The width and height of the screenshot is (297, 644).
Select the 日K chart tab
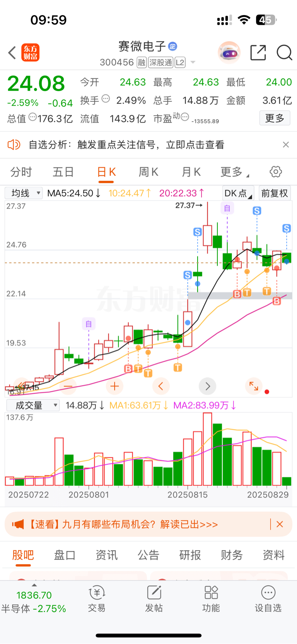pyautogui.click(x=106, y=172)
